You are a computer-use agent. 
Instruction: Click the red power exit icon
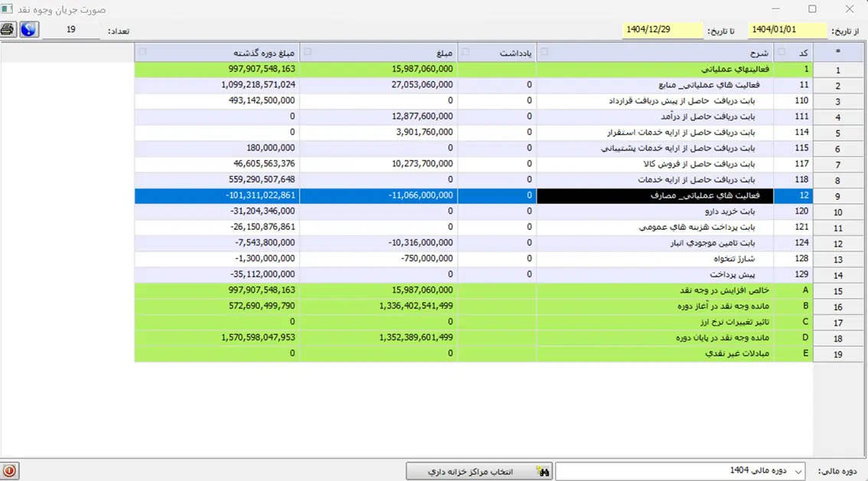[x=9, y=471]
